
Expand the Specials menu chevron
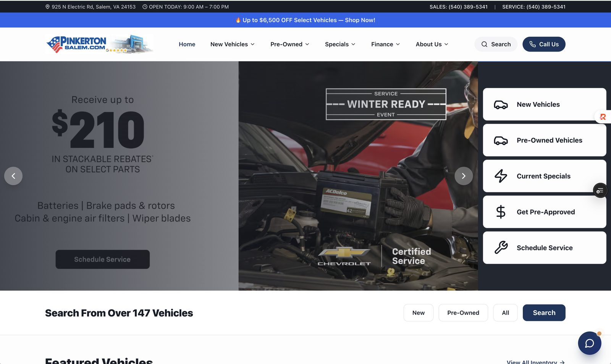[353, 44]
